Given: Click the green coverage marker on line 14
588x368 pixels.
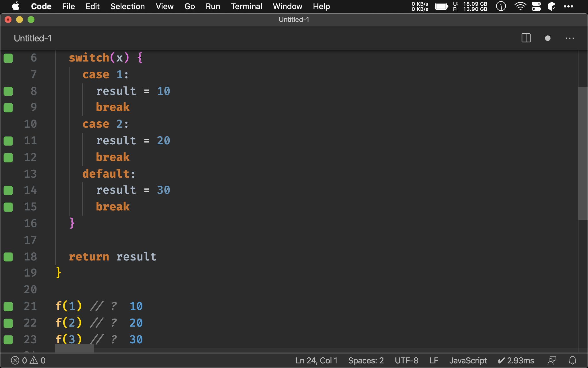Looking at the screenshot, I should 8,190.
